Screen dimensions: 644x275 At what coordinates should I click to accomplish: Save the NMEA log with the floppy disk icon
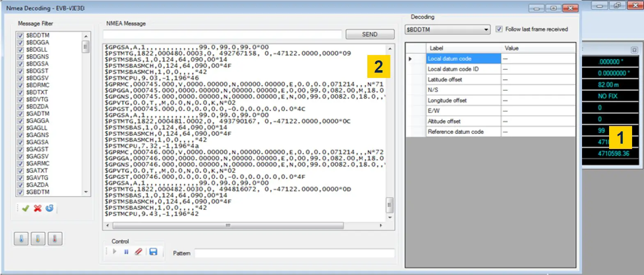coord(153,252)
